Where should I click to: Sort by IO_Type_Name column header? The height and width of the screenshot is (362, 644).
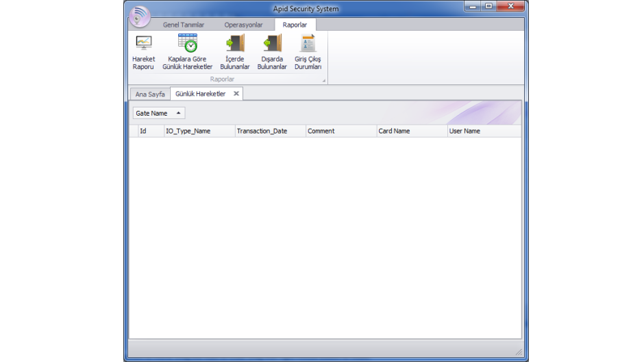coord(199,131)
